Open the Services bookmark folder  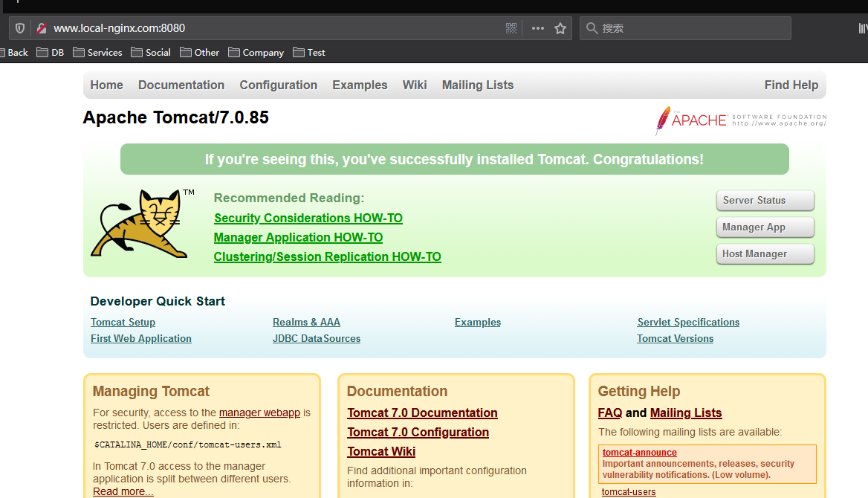pos(97,53)
